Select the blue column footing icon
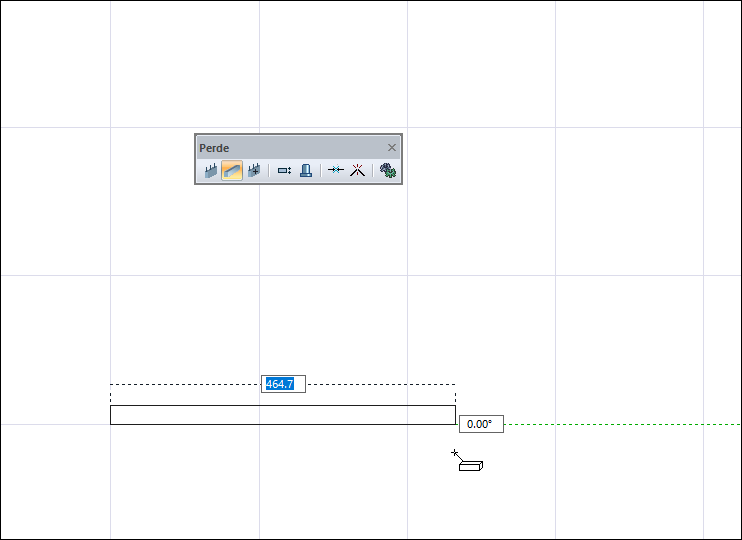The image size is (742, 540). [306, 170]
